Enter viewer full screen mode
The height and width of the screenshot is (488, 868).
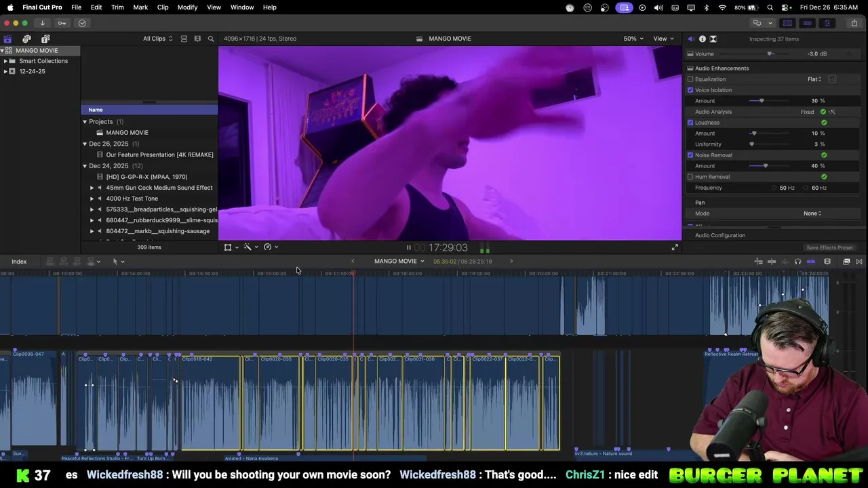(x=675, y=247)
